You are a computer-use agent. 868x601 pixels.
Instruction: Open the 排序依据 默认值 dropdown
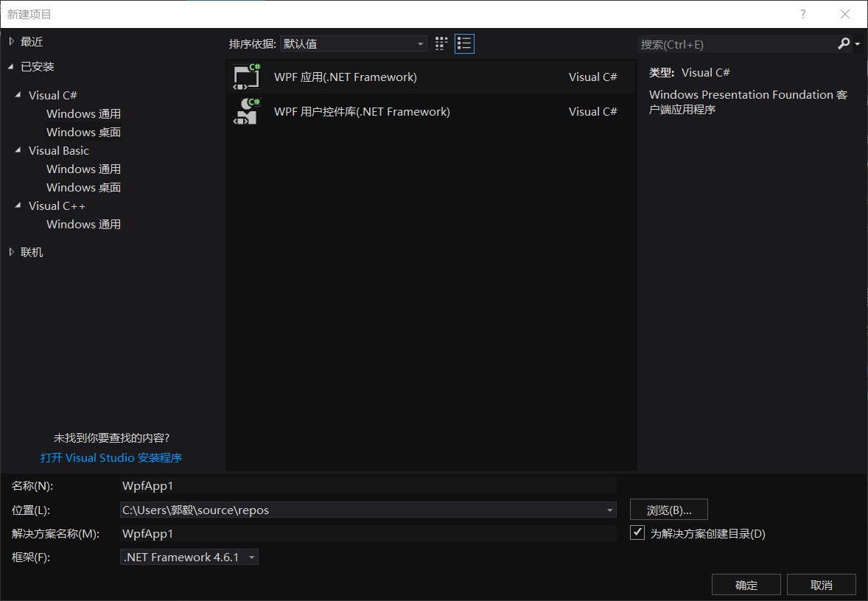coord(354,43)
